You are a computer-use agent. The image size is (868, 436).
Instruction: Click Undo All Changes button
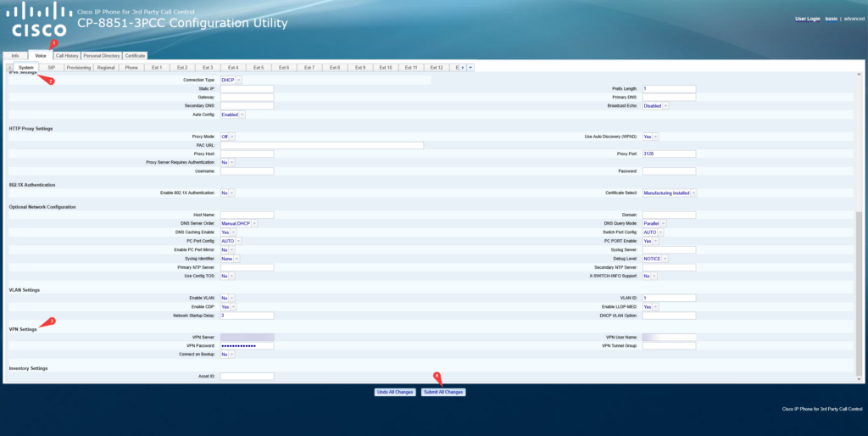pyautogui.click(x=395, y=392)
